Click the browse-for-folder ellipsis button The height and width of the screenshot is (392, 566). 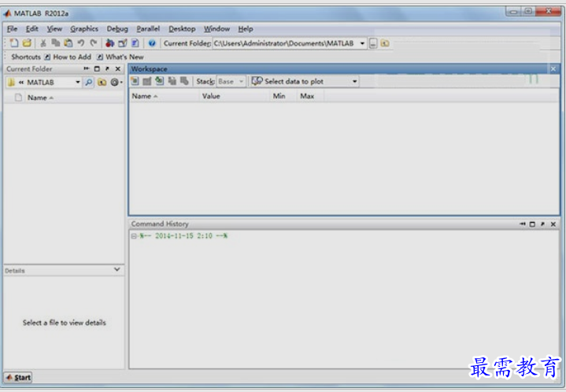click(x=373, y=43)
